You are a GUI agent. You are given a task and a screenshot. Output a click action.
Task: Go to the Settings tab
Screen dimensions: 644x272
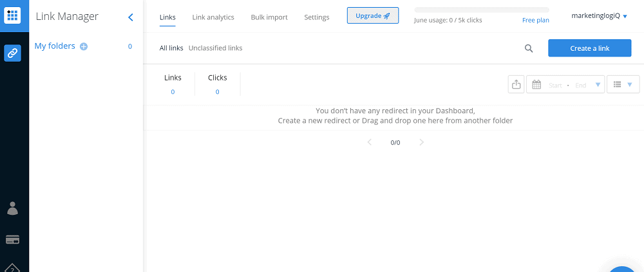(x=317, y=17)
